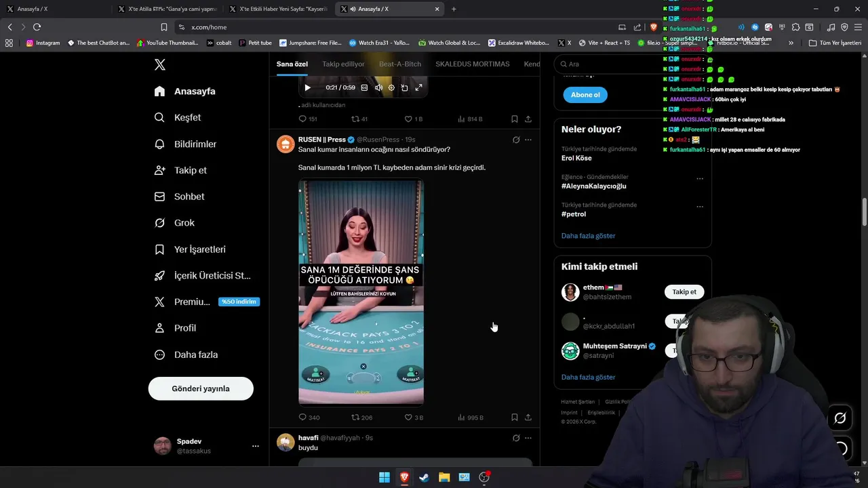868x488 pixels.
Task: Open Steam from the taskbar
Action: tap(424, 477)
